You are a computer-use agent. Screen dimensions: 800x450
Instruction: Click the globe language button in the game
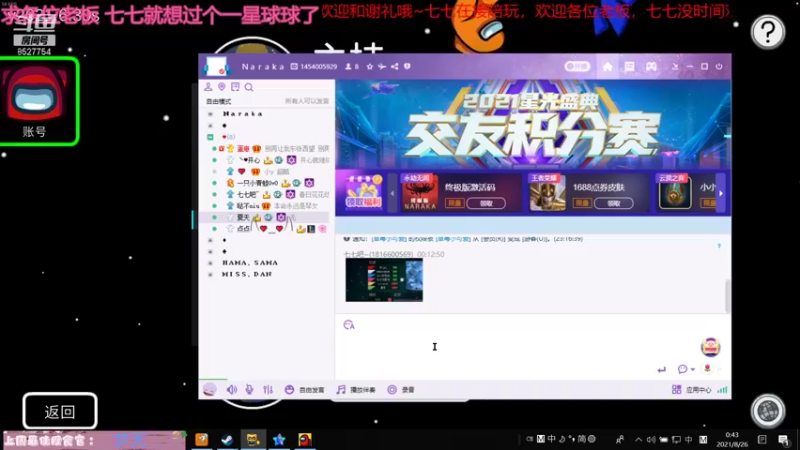pyautogui.click(x=767, y=411)
